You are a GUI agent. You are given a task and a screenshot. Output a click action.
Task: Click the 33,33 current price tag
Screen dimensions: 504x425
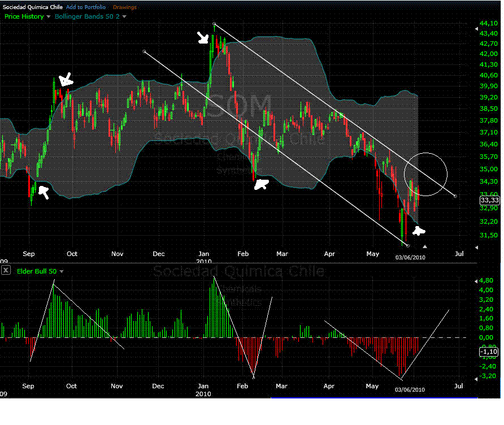point(489,200)
